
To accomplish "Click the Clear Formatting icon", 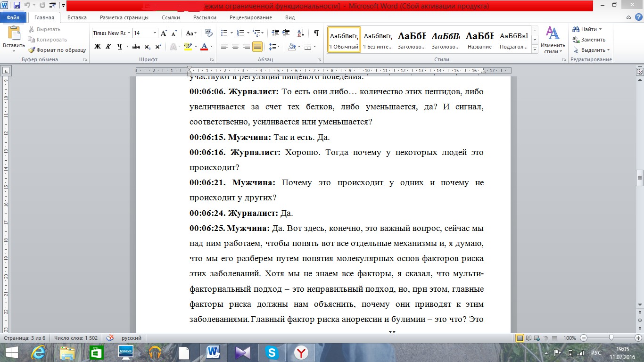I will (208, 33).
